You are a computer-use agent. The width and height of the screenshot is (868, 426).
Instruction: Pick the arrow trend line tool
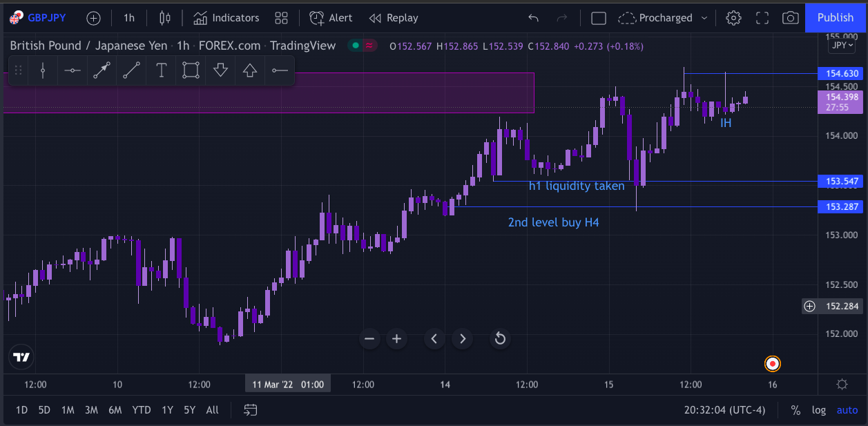(x=102, y=70)
